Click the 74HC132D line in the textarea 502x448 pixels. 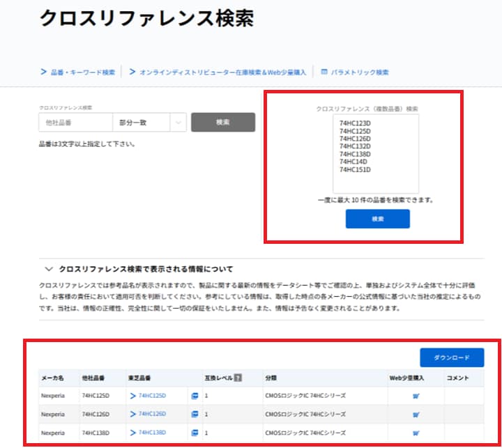point(355,146)
